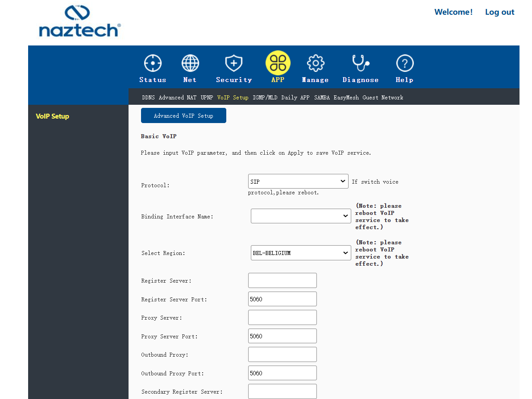This screenshot has height=399, width=532.
Task: Click the Binding Interface Name: label
Action: [177, 217]
